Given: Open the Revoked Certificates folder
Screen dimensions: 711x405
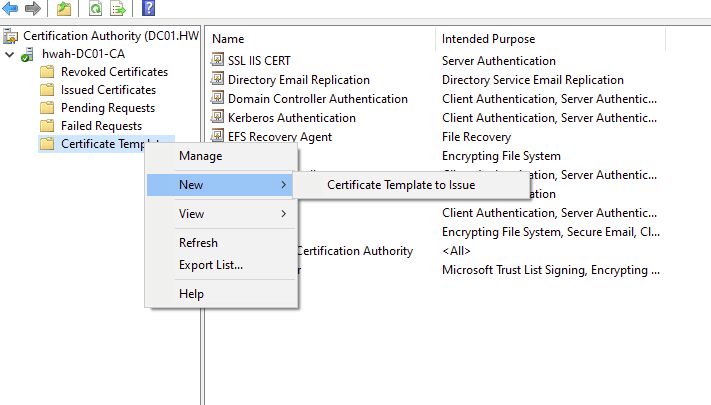Looking at the screenshot, I should pyautogui.click(x=114, y=72).
